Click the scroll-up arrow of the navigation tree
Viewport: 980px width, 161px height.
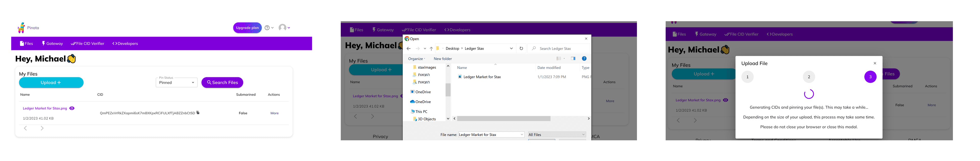click(448, 66)
